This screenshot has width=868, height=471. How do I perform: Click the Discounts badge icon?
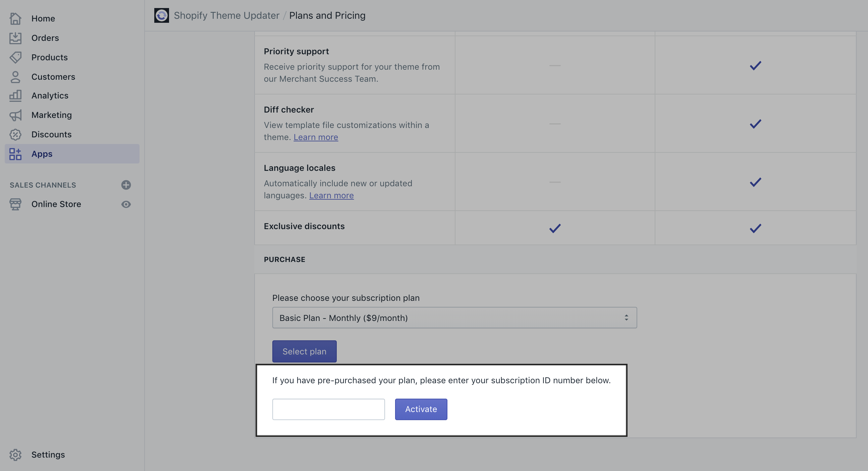[15, 135]
